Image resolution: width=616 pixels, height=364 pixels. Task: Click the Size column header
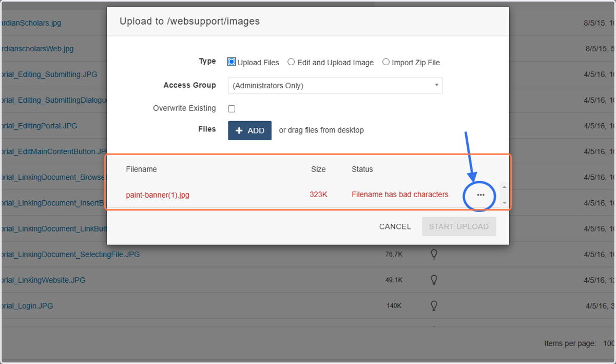pos(318,169)
